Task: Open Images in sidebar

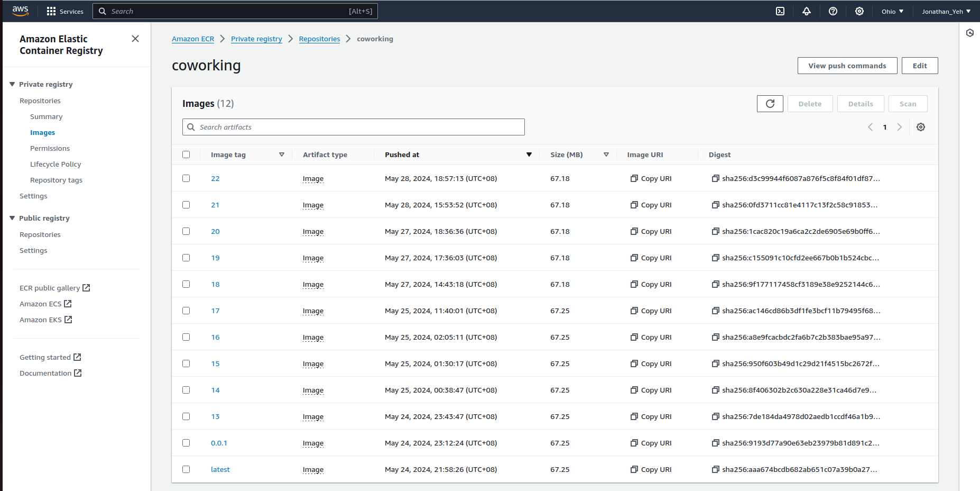Action: click(42, 132)
